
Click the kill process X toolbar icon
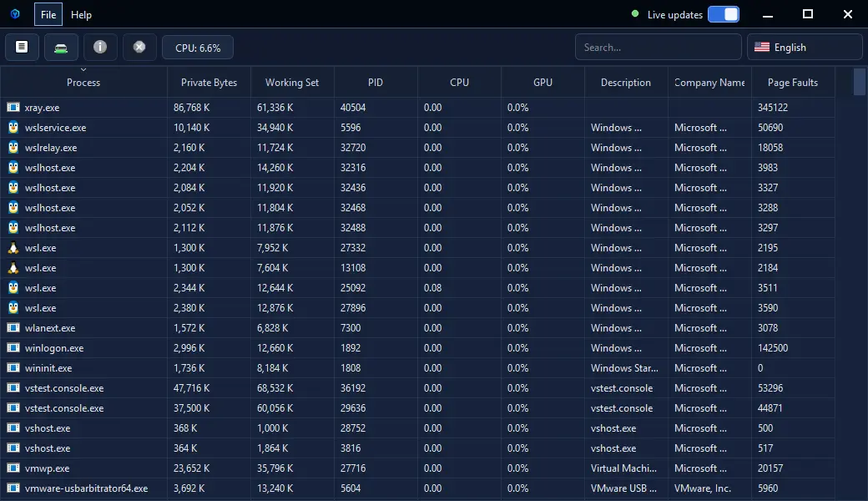(139, 47)
